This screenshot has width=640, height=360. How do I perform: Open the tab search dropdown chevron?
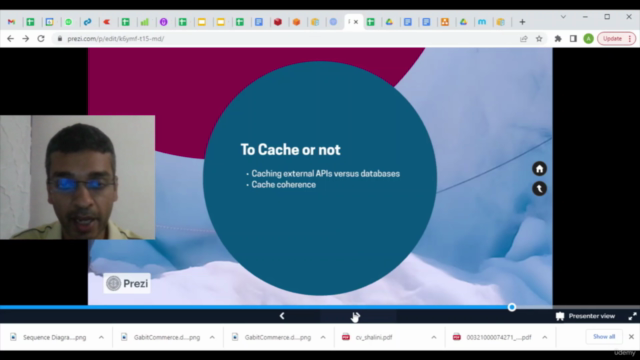tap(563, 17)
